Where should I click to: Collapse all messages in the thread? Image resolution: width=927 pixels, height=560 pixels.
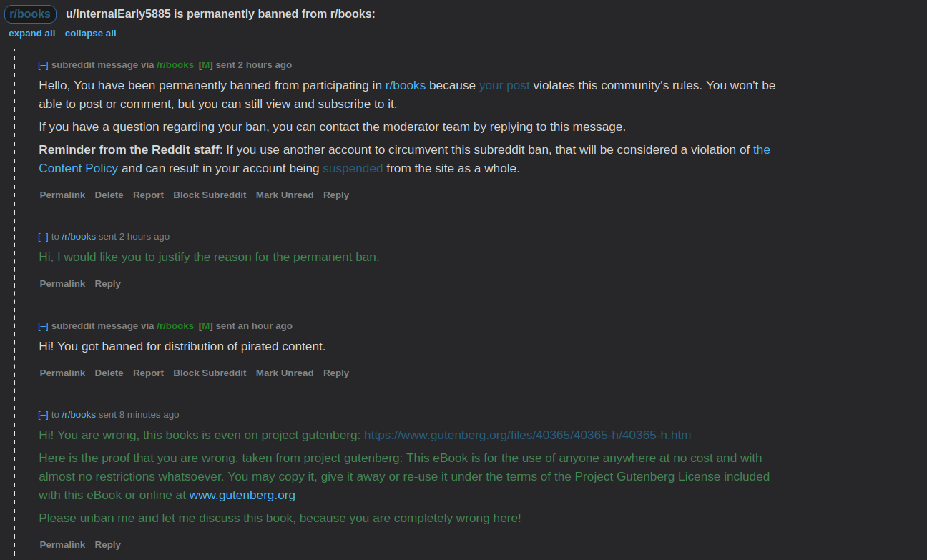coord(90,34)
